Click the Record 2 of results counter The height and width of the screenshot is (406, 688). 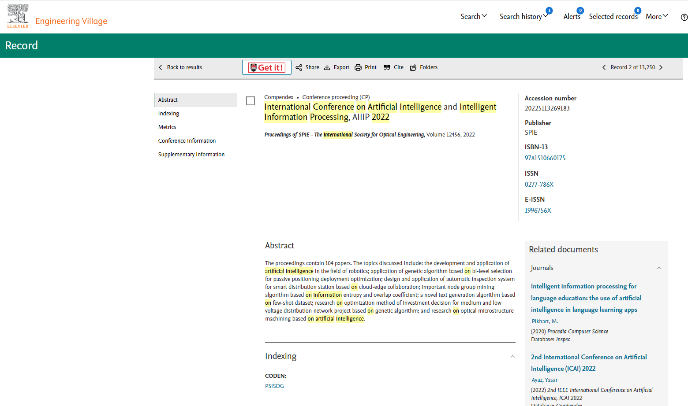pyautogui.click(x=632, y=67)
